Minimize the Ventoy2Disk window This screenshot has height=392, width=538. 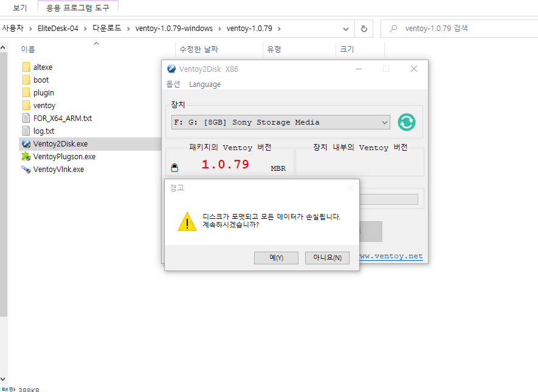click(x=359, y=69)
